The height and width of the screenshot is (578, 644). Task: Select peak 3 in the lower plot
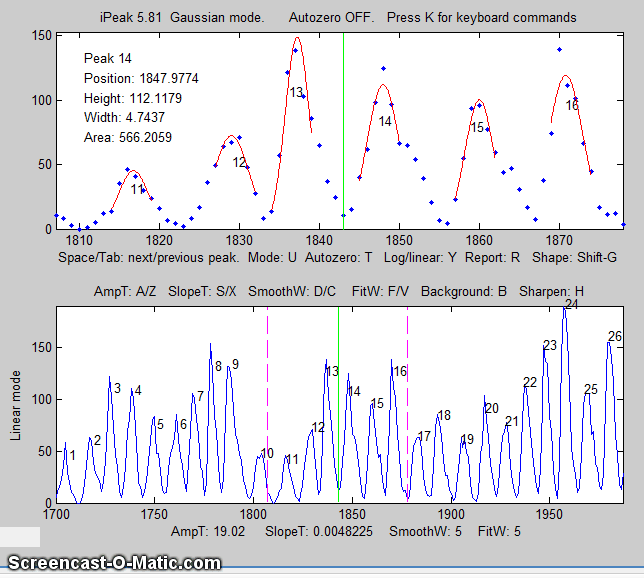(x=117, y=388)
